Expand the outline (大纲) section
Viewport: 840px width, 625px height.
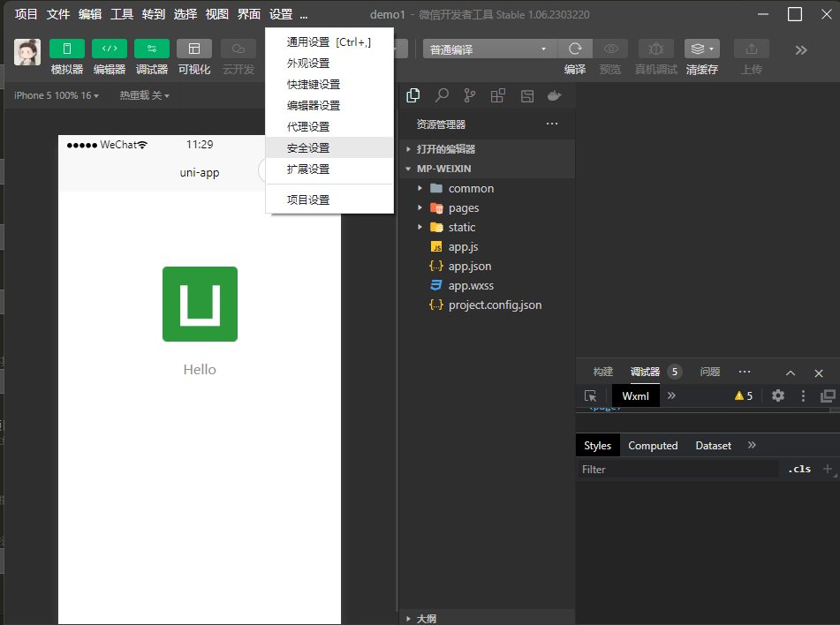488,618
